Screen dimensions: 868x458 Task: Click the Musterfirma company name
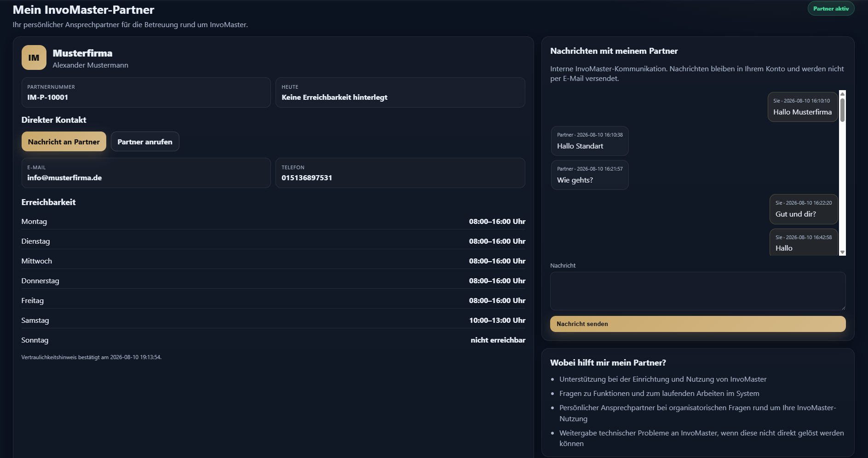click(x=82, y=53)
